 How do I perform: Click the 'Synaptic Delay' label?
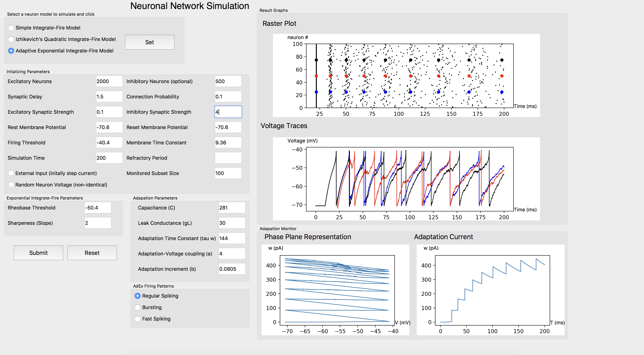point(25,97)
